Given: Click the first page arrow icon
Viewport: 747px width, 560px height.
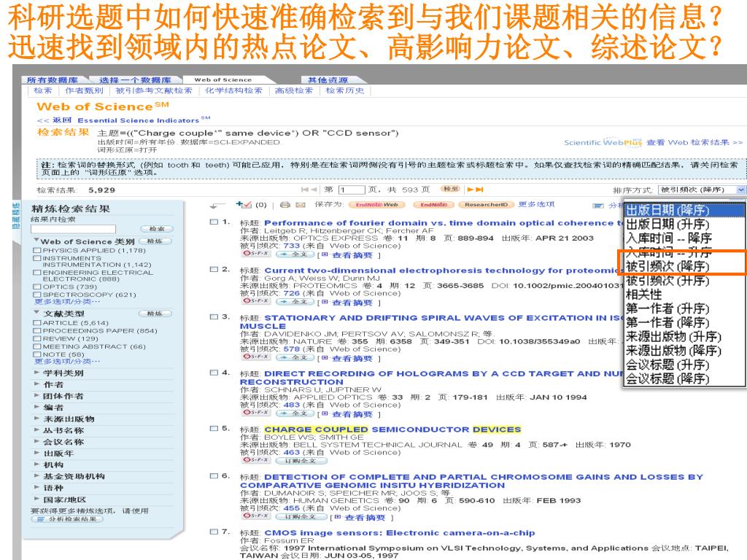Looking at the screenshot, I should [x=304, y=190].
